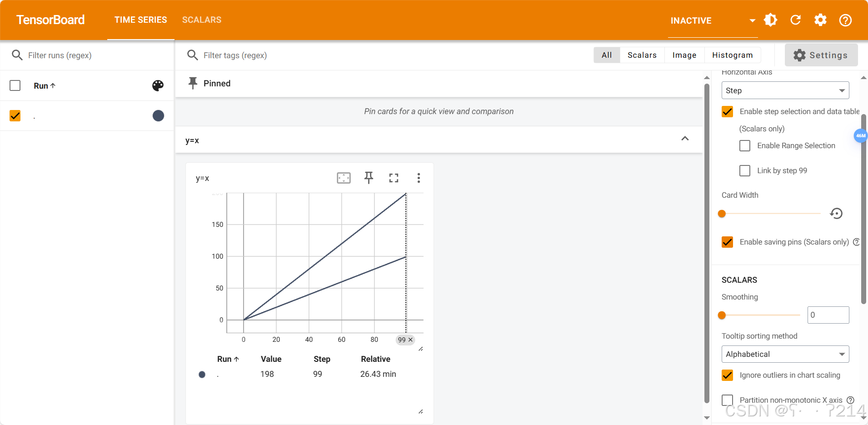Open the y=x card more options menu
Screen dimensions: 868x425
[x=419, y=178]
